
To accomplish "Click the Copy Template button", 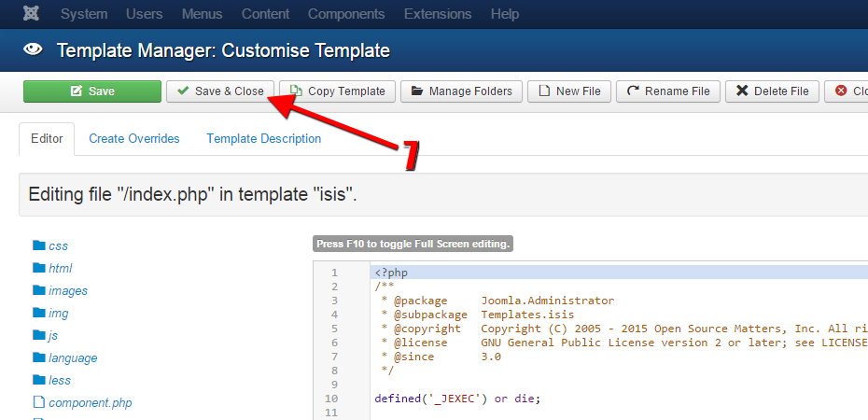I will [338, 91].
